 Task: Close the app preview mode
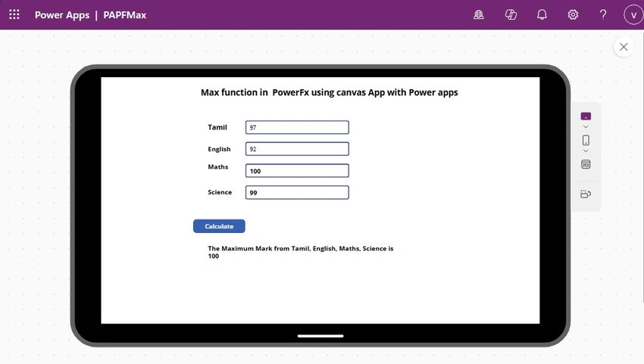pyautogui.click(x=624, y=47)
